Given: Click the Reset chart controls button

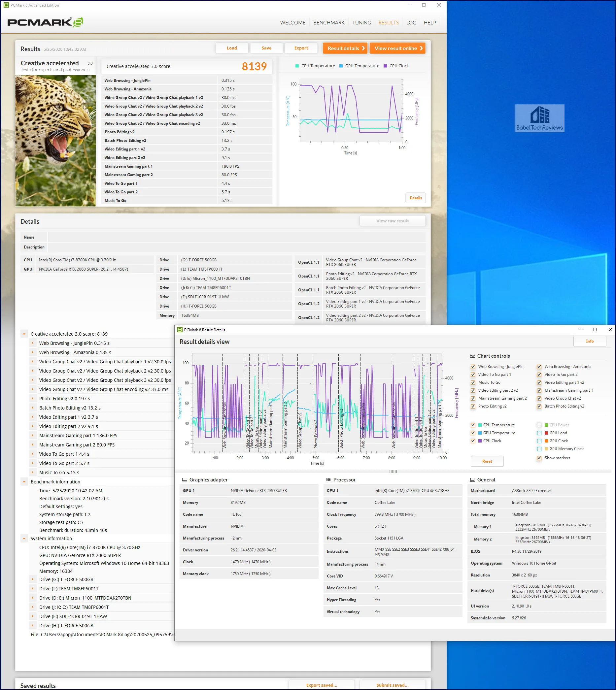Looking at the screenshot, I should (x=487, y=461).
